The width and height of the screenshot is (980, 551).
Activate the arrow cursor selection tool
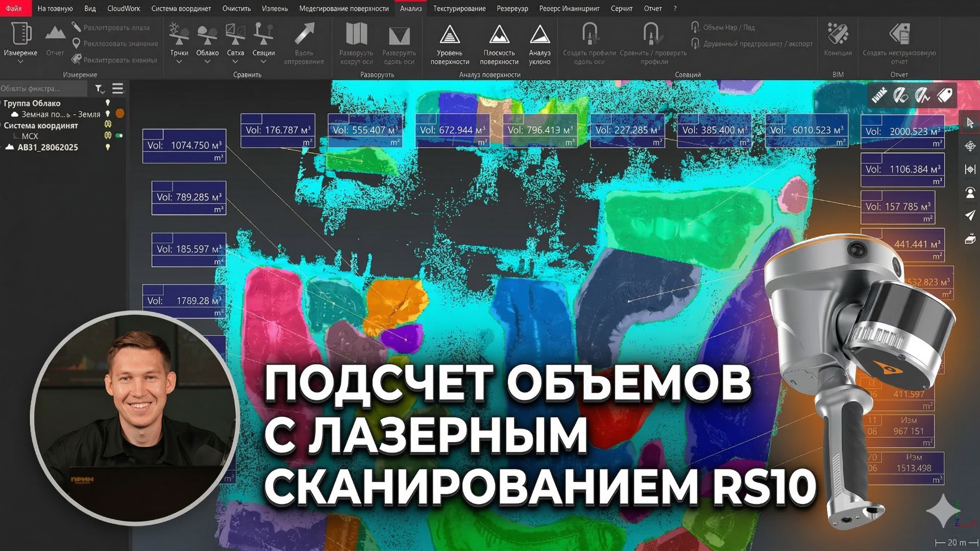point(970,123)
